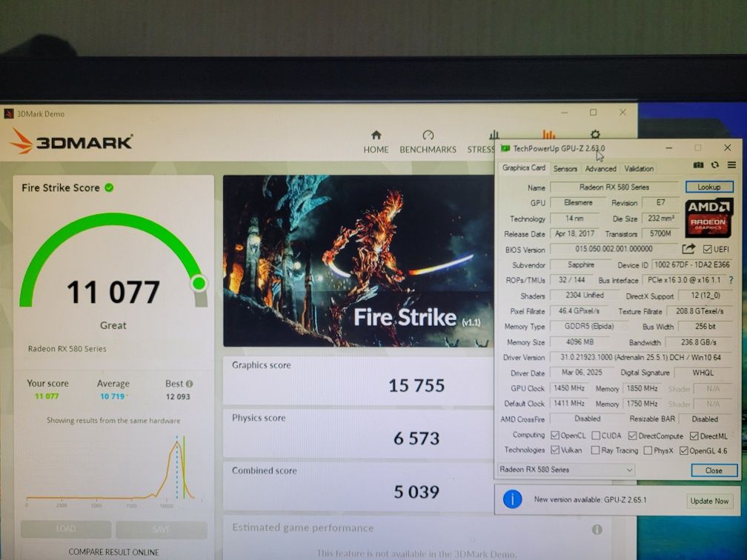Click the Graphics score value 15 755

[416, 385]
